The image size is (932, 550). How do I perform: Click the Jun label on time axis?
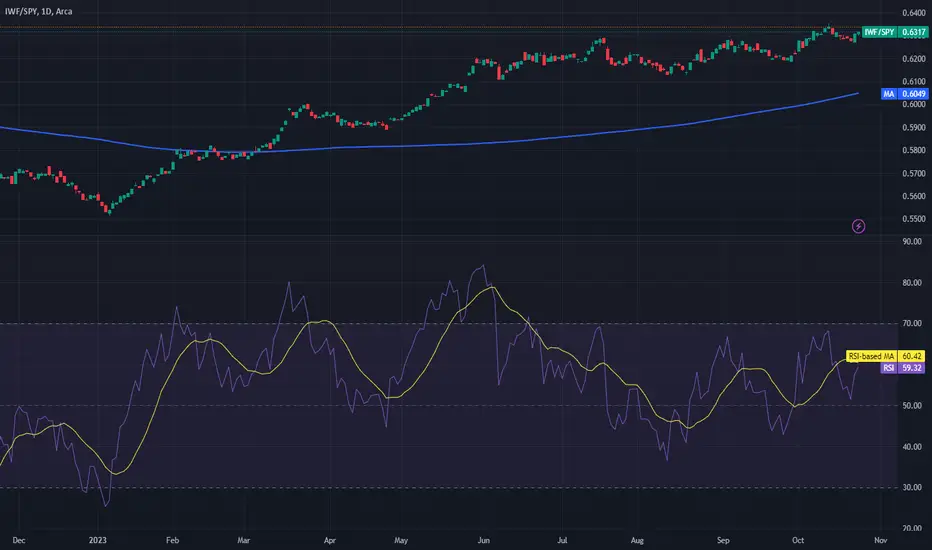pos(484,540)
